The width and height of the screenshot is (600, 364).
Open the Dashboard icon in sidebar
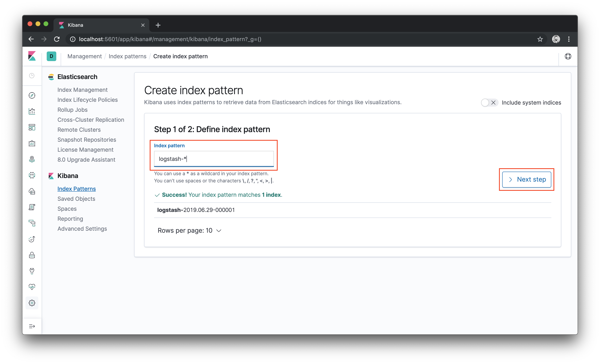coord(32,127)
